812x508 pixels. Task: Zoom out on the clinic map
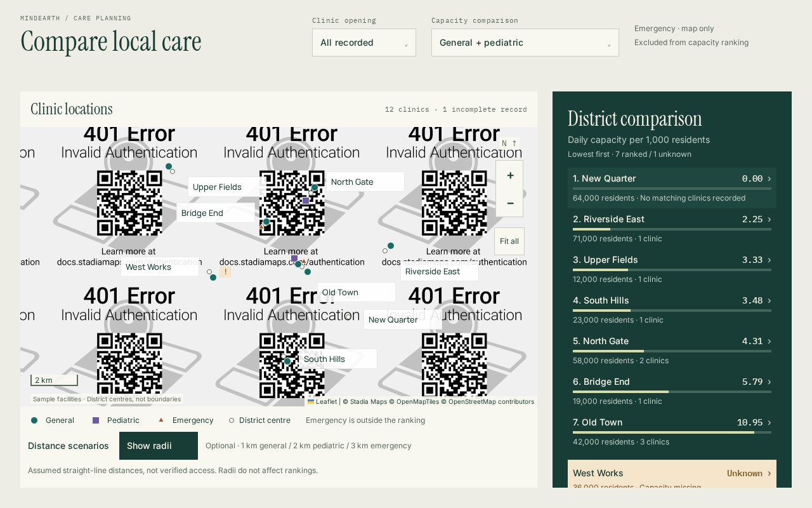[x=509, y=203]
